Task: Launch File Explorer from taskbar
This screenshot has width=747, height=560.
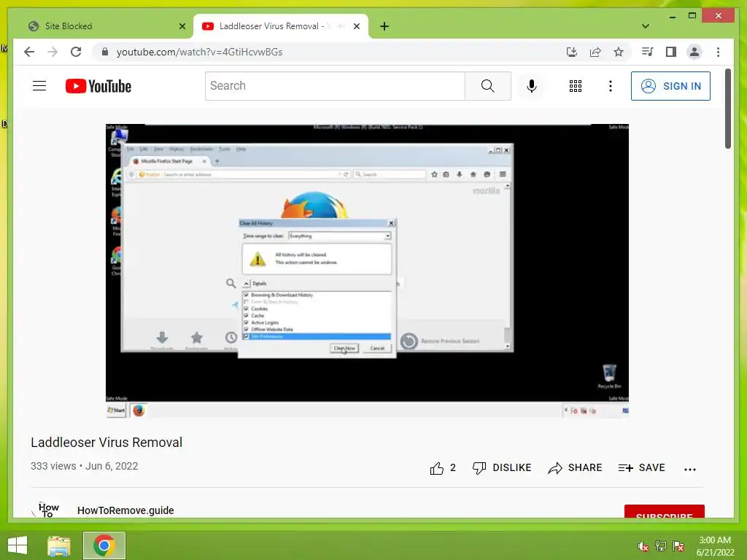Action: tap(59, 545)
